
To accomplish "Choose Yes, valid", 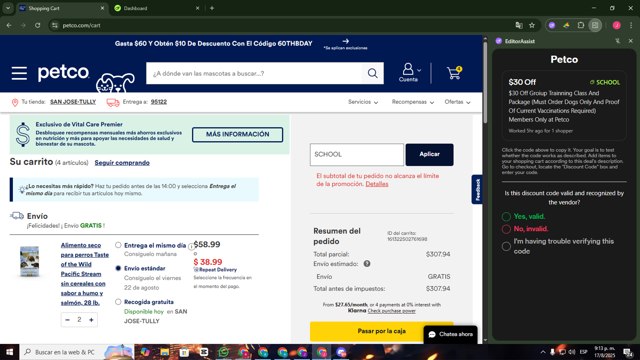I will [506, 216].
